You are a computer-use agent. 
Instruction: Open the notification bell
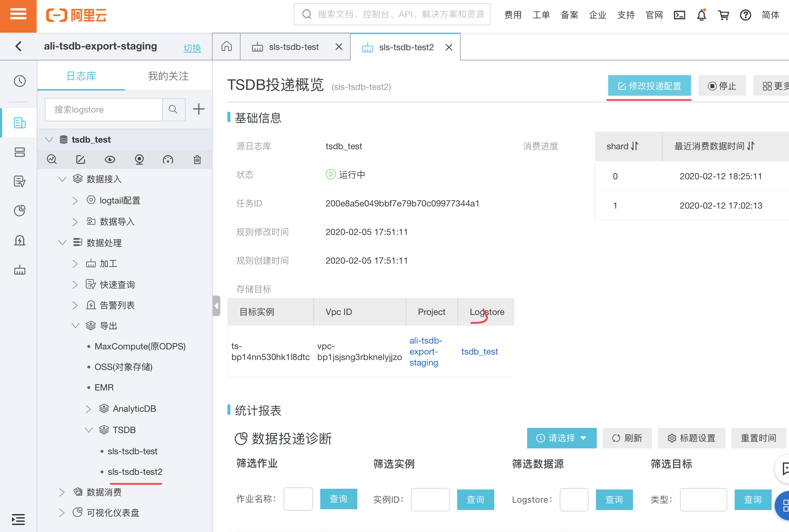[701, 15]
